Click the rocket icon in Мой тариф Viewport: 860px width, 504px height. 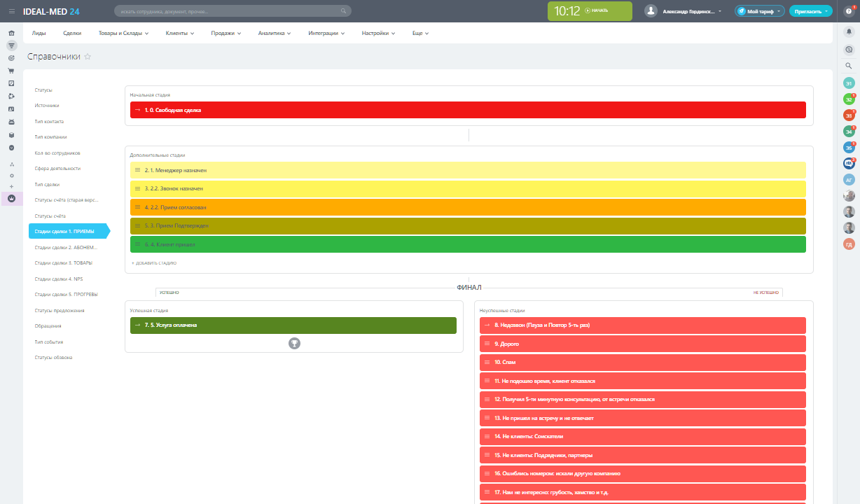pyautogui.click(x=742, y=11)
